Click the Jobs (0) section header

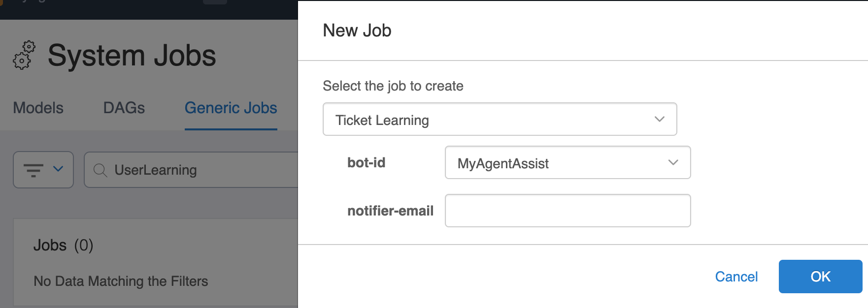click(x=64, y=245)
